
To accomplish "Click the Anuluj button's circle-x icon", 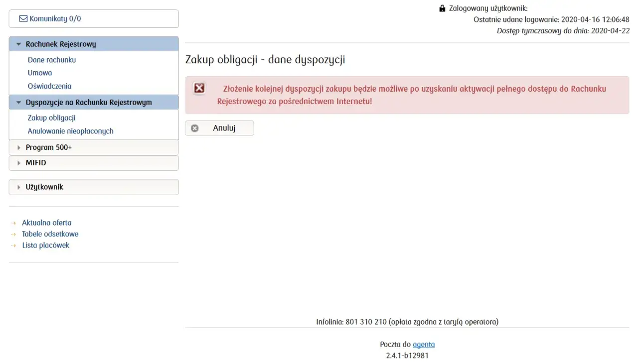I will click(x=195, y=128).
